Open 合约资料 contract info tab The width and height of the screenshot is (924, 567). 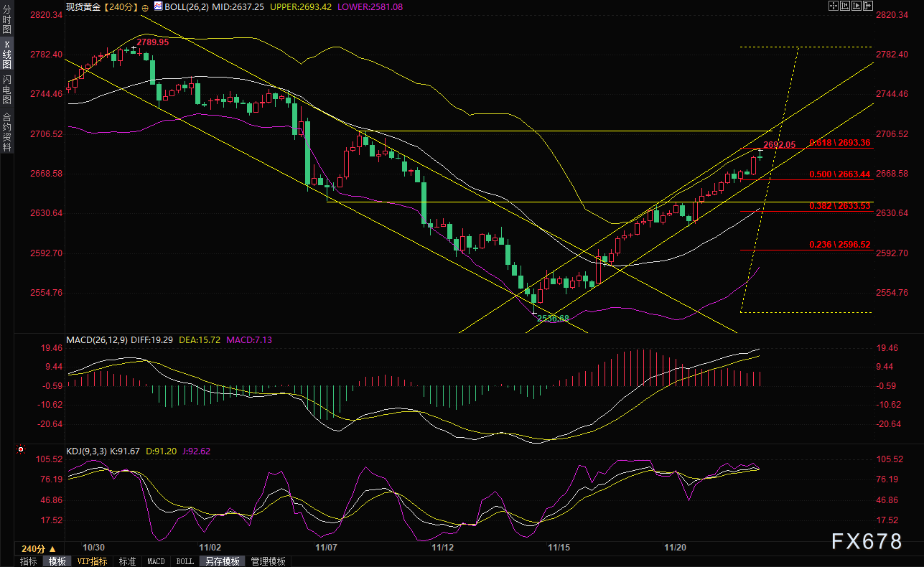(x=6, y=131)
